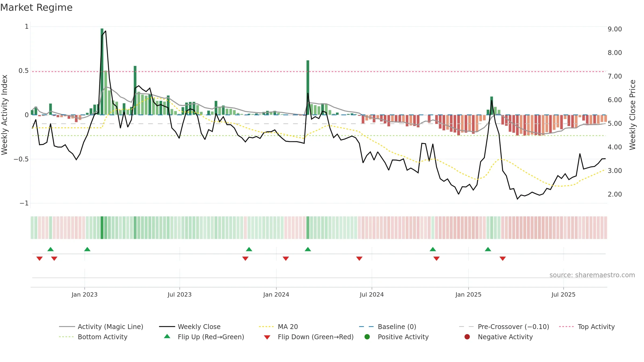
Task: Toggle the Weekly Close legend entry
Action: [x=190, y=327]
